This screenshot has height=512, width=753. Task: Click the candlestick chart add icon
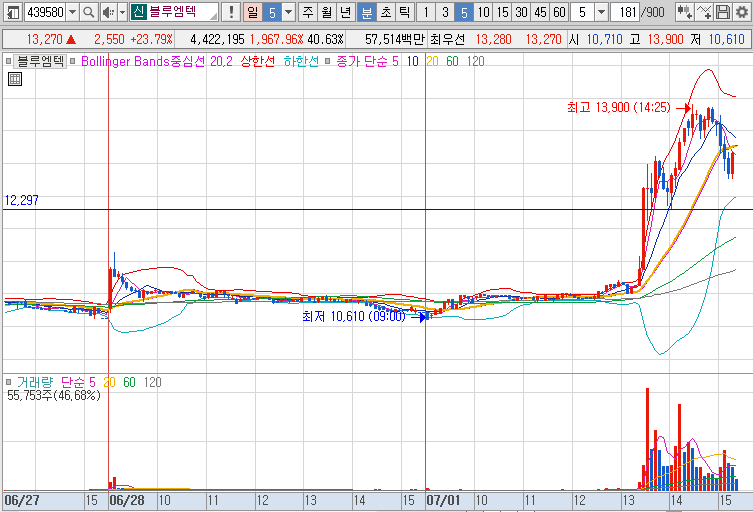684,12
